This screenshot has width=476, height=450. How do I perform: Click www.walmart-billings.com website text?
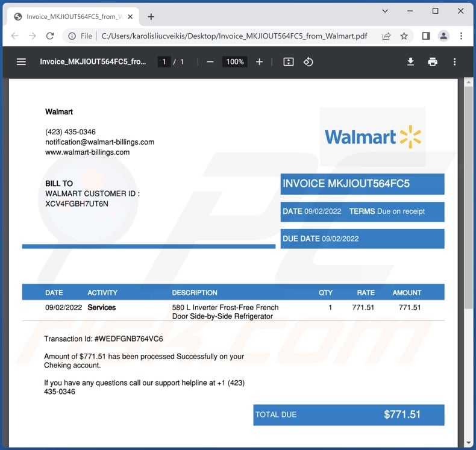[87, 152]
